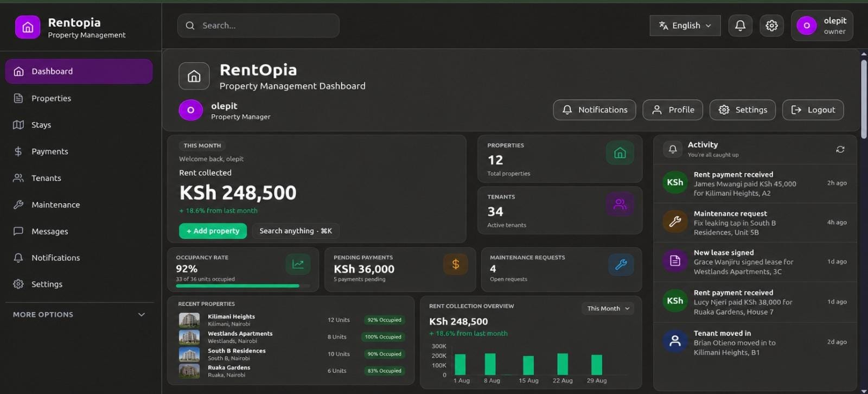Image resolution: width=868 pixels, height=394 pixels.
Task: Click the occupancy rate progress bar
Action: 243,286
